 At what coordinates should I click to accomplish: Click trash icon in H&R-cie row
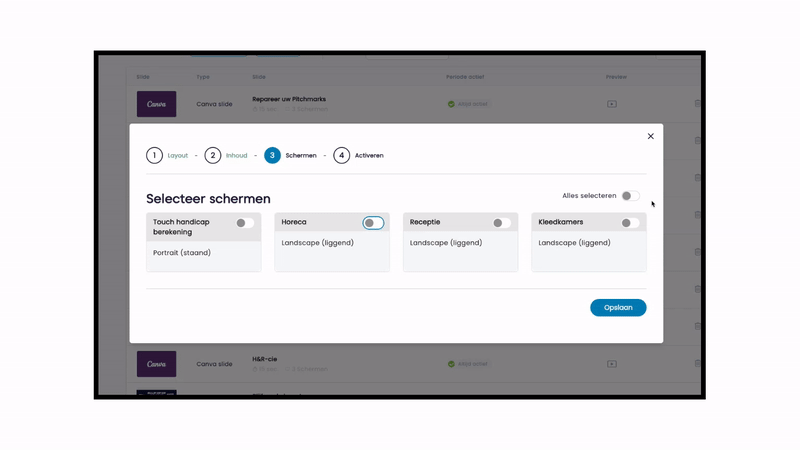point(697,364)
